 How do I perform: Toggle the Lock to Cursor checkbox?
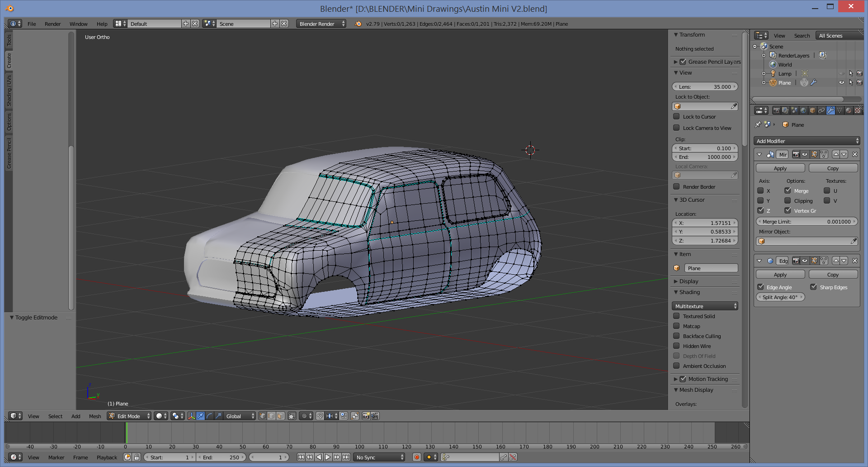pyautogui.click(x=676, y=117)
